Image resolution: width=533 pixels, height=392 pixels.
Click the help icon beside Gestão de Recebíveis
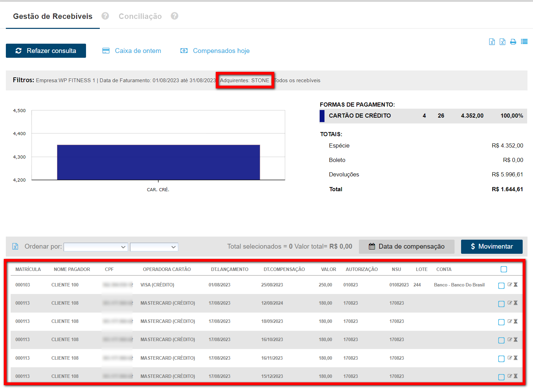point(105,16)
